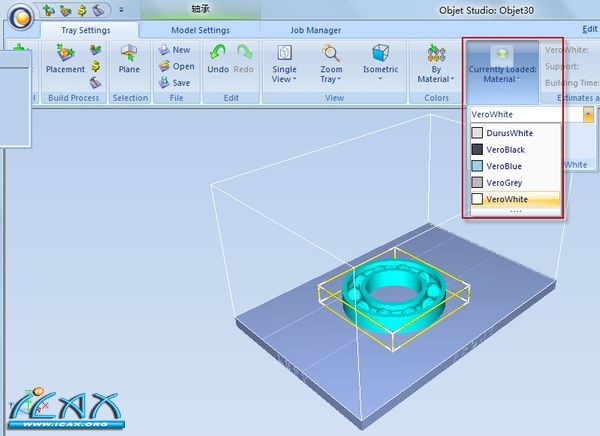This screenshot has height=436, width=600.
Task: Click the VeroWhite combo box field
Action: coord(526,114)
